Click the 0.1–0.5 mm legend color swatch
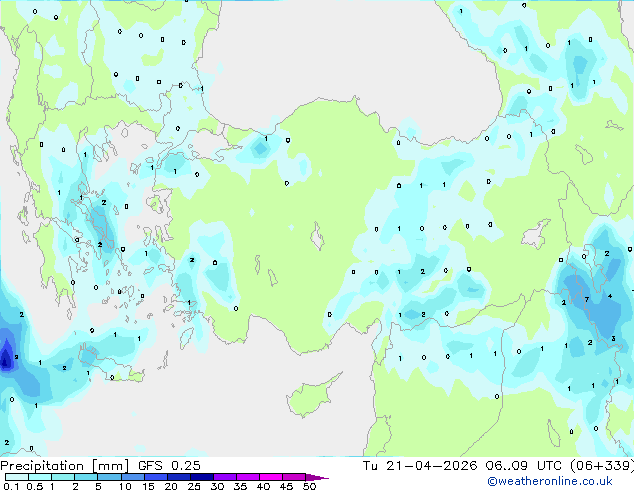The width and height of the screenshot is (634, 490). click(x=17, y=477)
